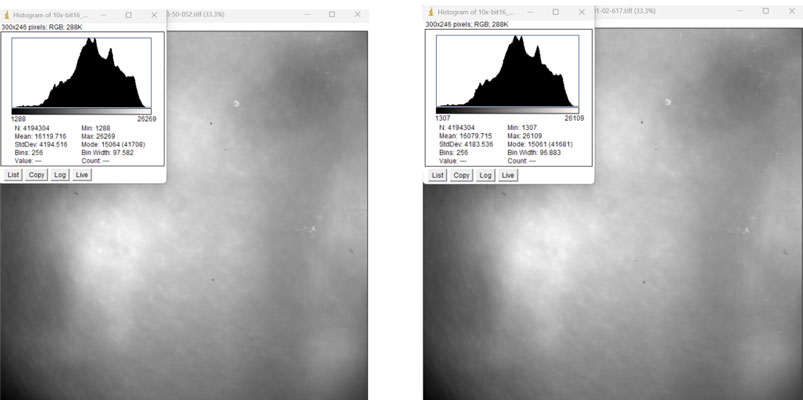Screen dimensions: 803x400
Task: Close the left histogram window
Action: pos(154,15)
